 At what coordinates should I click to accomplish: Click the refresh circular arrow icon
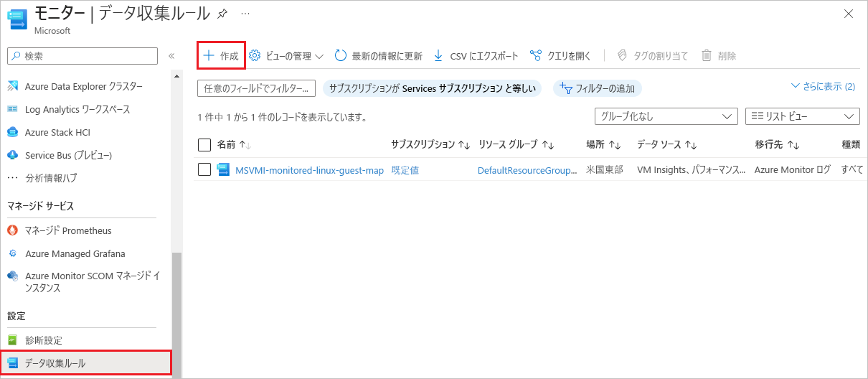[341, 55]
